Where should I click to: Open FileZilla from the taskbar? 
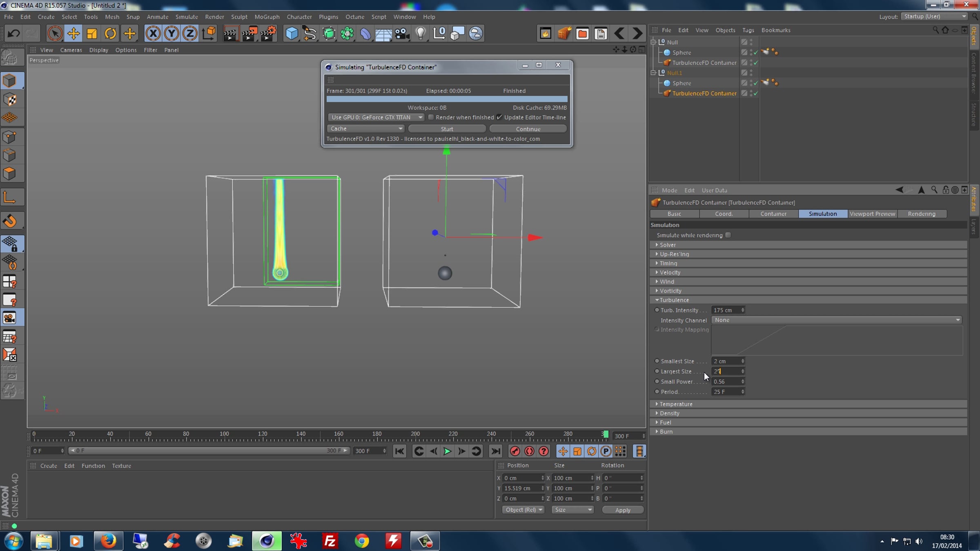[330, 541]
